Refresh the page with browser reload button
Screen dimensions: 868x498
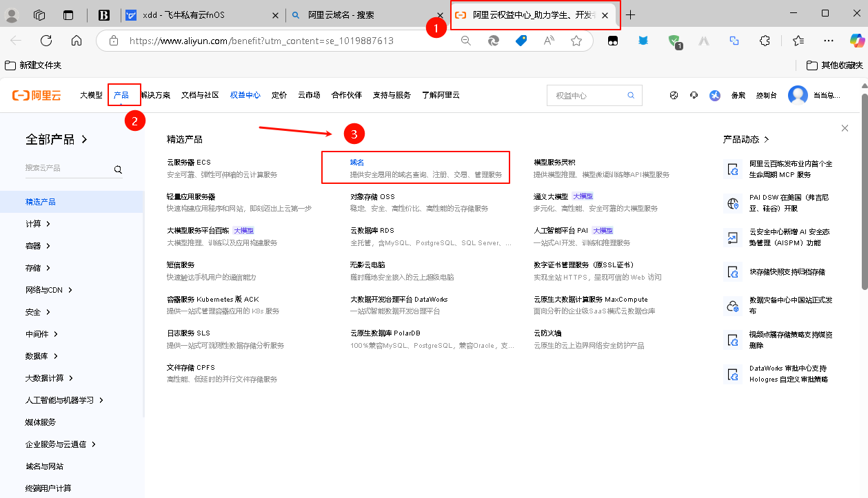click(x=46, y=41)
